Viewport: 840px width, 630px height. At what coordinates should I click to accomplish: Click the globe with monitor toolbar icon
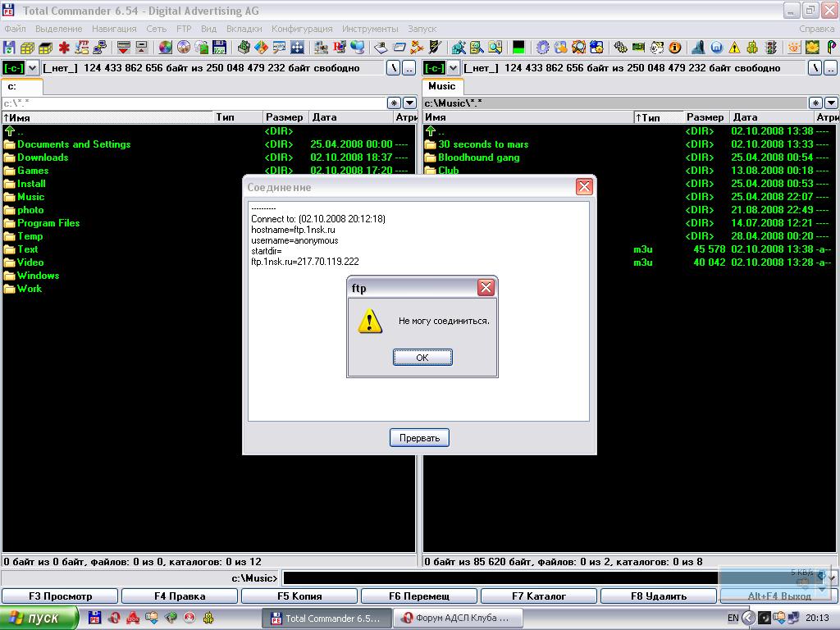point(358,48)
